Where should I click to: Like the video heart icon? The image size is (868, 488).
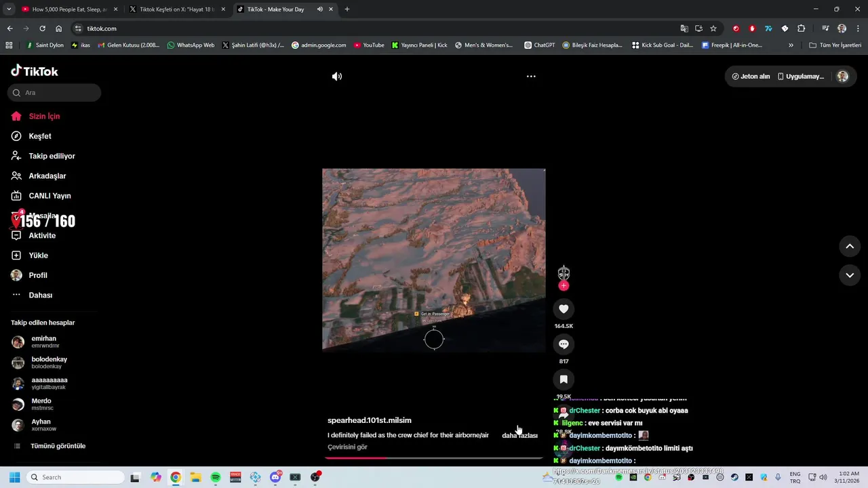(x=564, y=309)
